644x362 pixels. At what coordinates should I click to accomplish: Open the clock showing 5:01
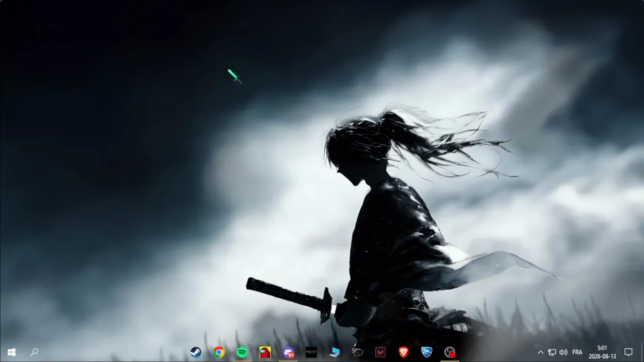[x=602, y=352]
